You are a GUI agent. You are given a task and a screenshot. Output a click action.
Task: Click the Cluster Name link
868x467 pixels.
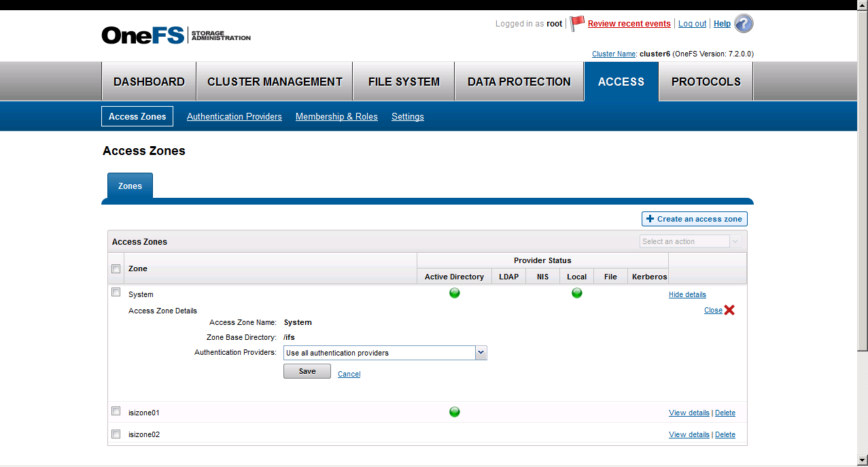(614, 54)
